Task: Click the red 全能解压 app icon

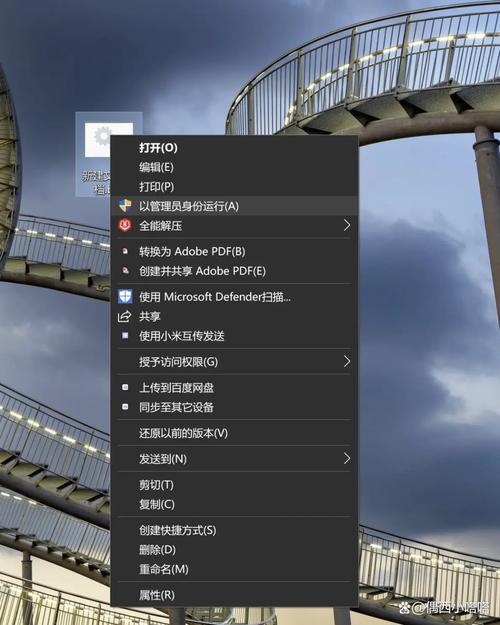Action: click(125, 225)
